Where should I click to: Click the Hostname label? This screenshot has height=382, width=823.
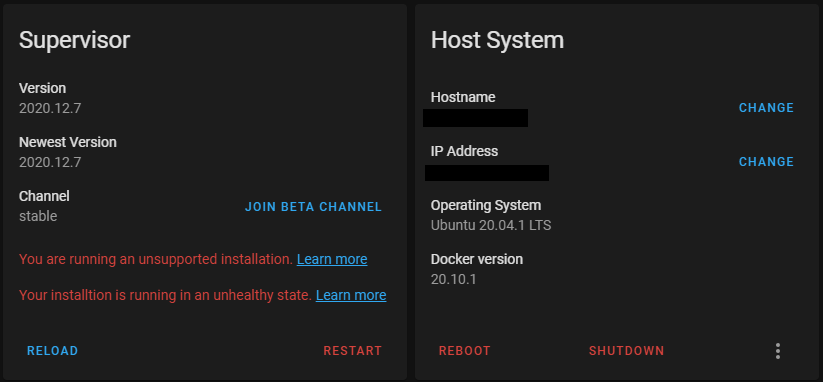[x=463, y=97]
